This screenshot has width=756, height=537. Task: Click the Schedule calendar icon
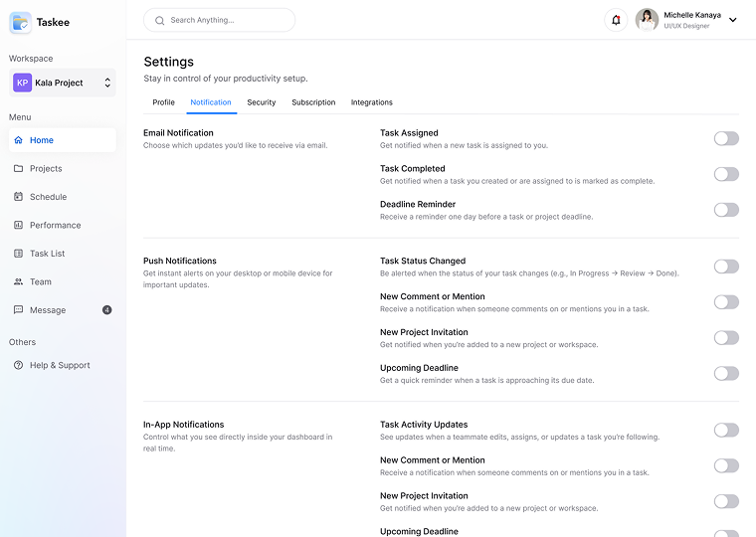18,197
